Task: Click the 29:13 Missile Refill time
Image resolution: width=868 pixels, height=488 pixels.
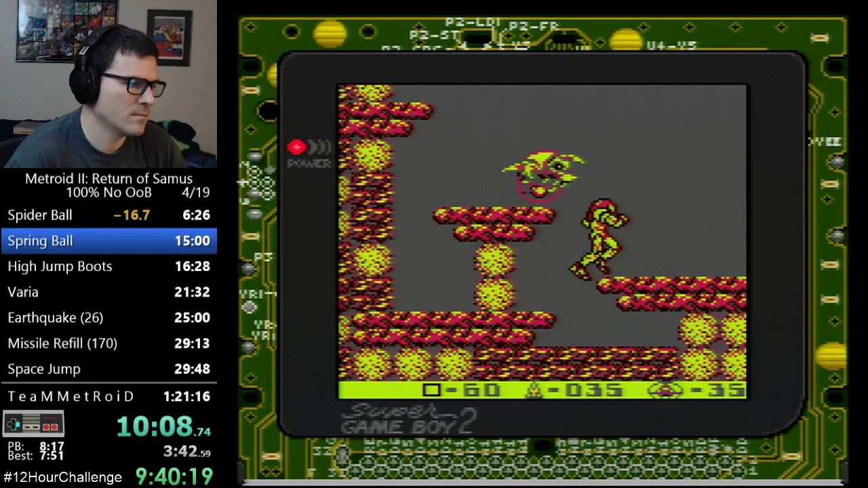Action: tap(193, 344)
